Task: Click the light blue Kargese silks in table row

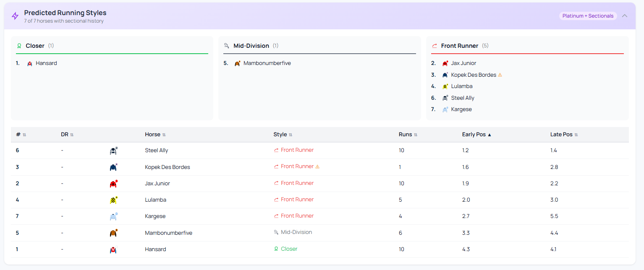Action: coord(113,216)
